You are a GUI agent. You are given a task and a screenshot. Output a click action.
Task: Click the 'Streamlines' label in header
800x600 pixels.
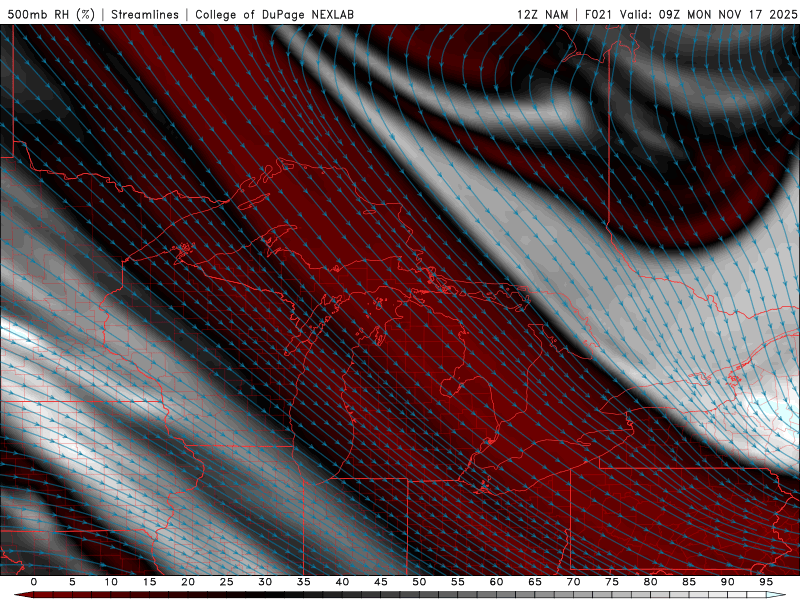coord(145,14)
